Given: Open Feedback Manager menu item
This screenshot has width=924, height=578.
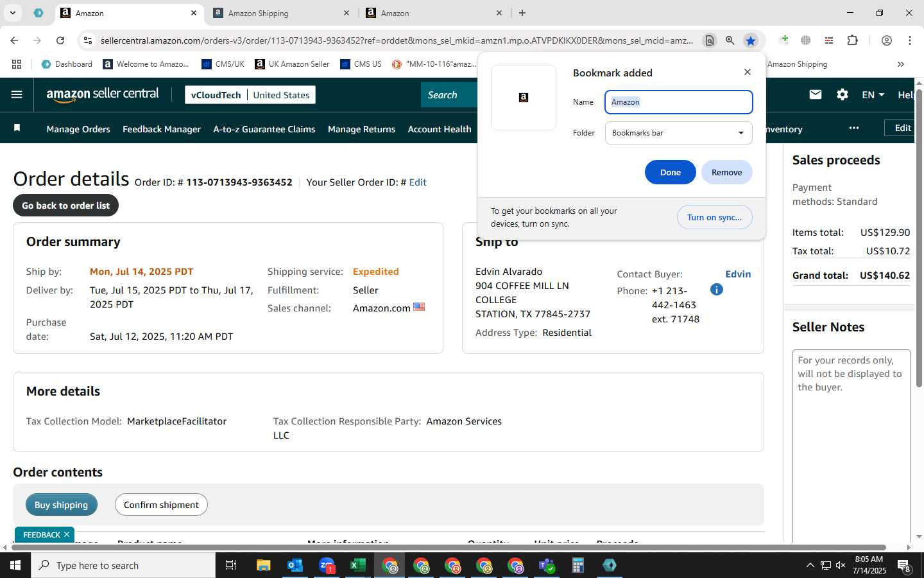Looking at the screenshot, I should tap(162, 129).
